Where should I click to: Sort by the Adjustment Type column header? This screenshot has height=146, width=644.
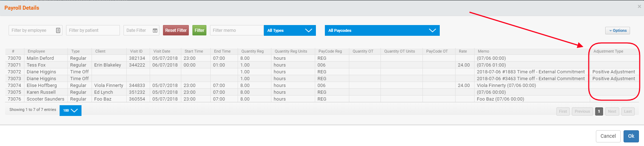(x=608, y=51)
